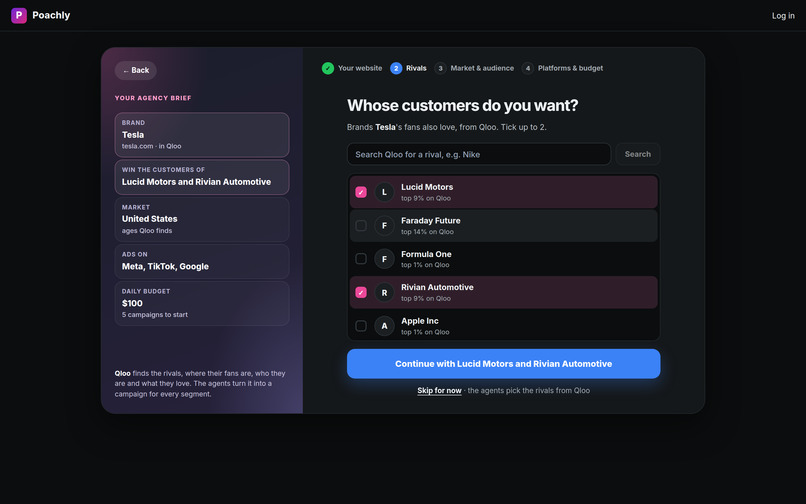Click the green checkmark step icon

pos(328,68)
